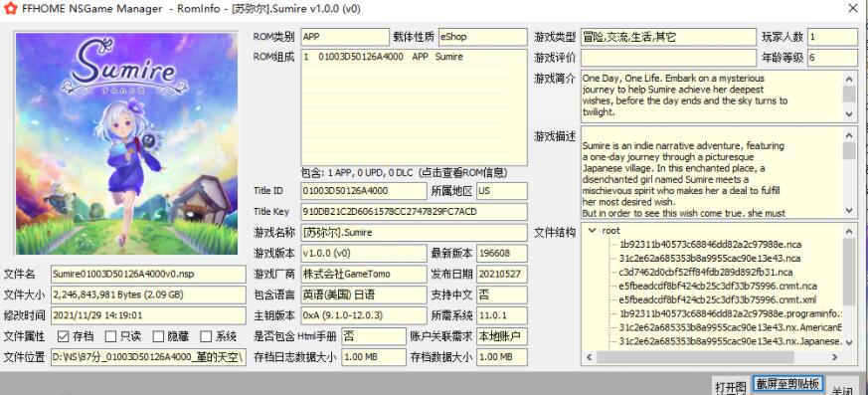Viewport: 868px width, 395px height.
Task: Click 截屏至剪贴板 screenshot button
Action: pyautogui.click(x=787, y=384)
